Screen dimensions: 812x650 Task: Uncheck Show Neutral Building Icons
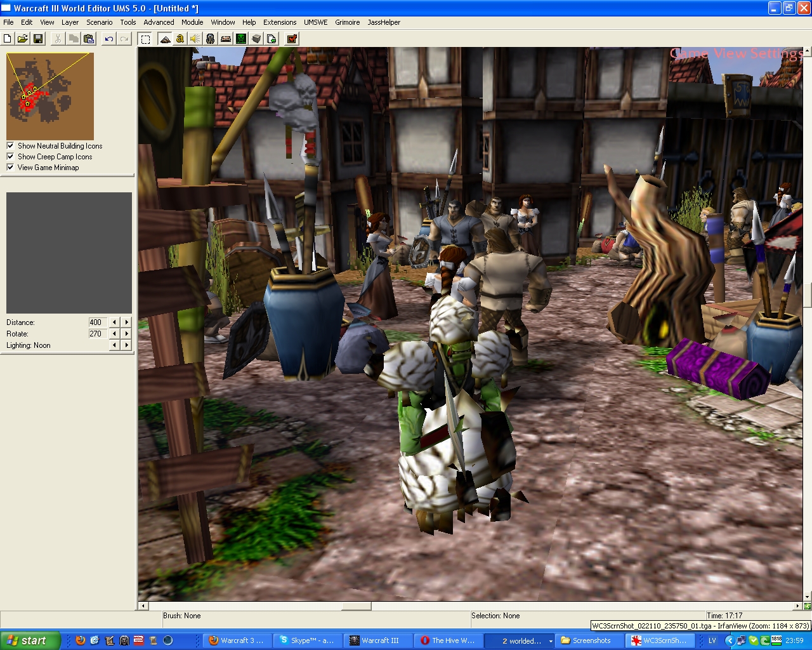10,145
